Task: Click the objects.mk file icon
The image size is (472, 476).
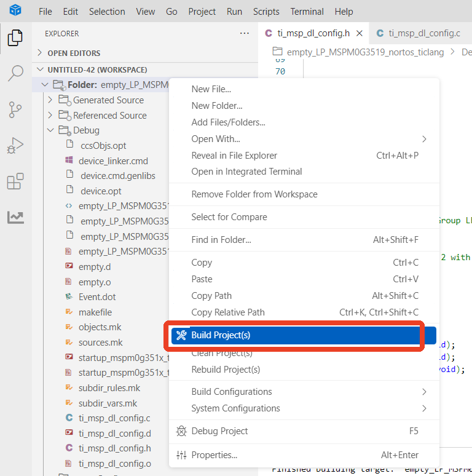Action: pos(69,327)
